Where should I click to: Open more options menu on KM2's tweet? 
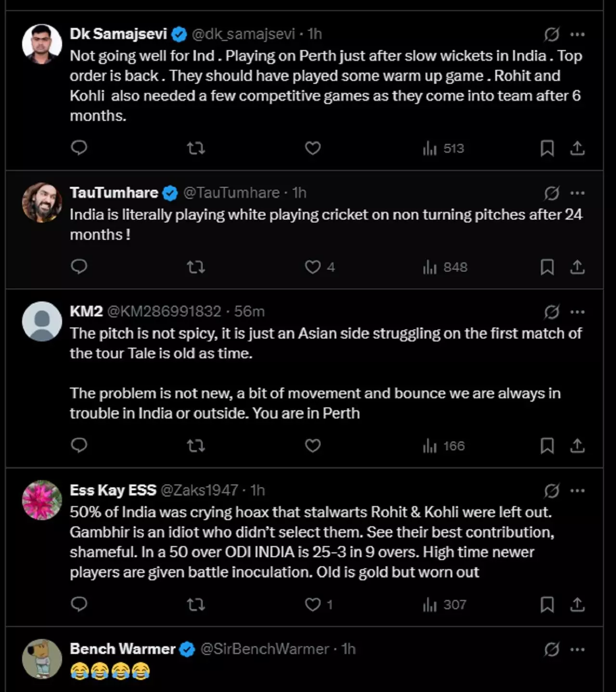tap(577, 312)
